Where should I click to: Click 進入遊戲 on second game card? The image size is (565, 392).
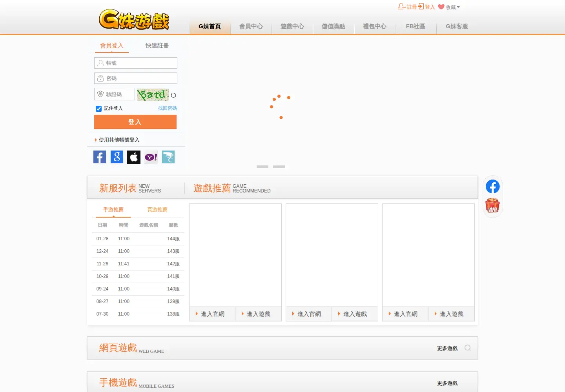click(355, 314)
